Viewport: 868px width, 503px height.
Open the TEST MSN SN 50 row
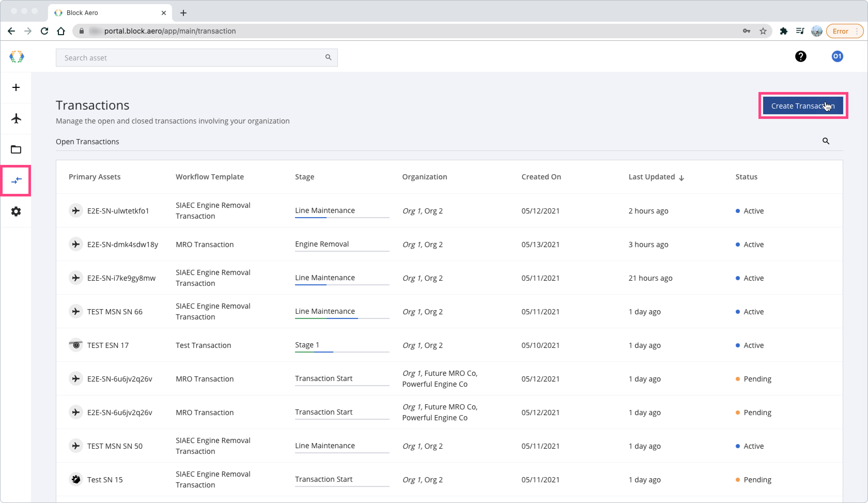click(x=449, y=446)
